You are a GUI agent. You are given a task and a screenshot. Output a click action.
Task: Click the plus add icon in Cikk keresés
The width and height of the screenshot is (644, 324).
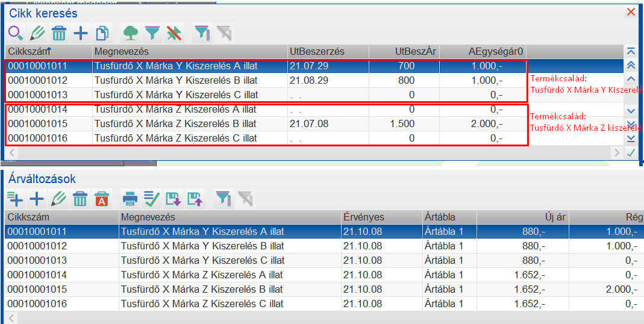81,33
